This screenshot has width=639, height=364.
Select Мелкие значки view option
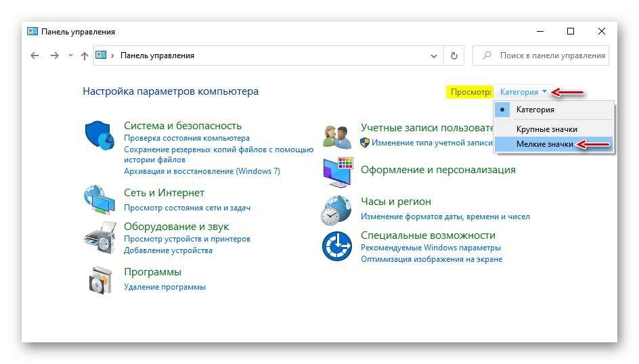pos(554,144)
